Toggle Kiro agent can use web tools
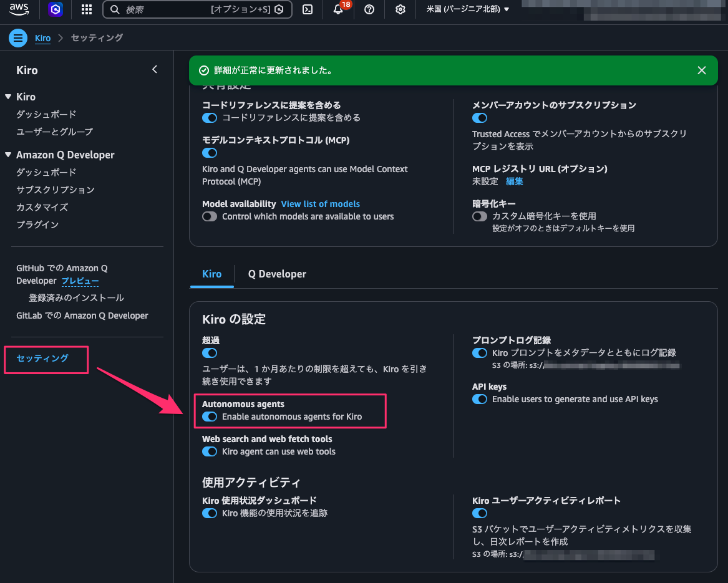The height and width of the screenshot is (583, 728). 210,451
